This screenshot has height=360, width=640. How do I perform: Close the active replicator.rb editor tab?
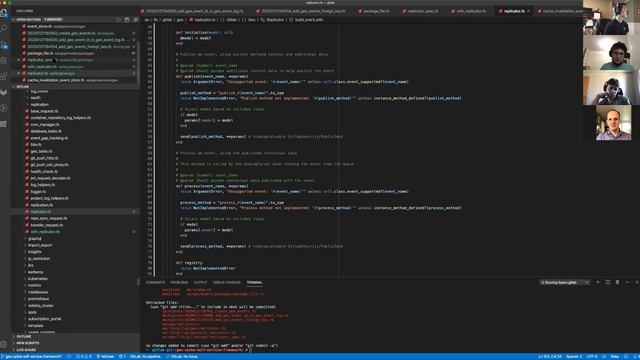coord(528,11)
